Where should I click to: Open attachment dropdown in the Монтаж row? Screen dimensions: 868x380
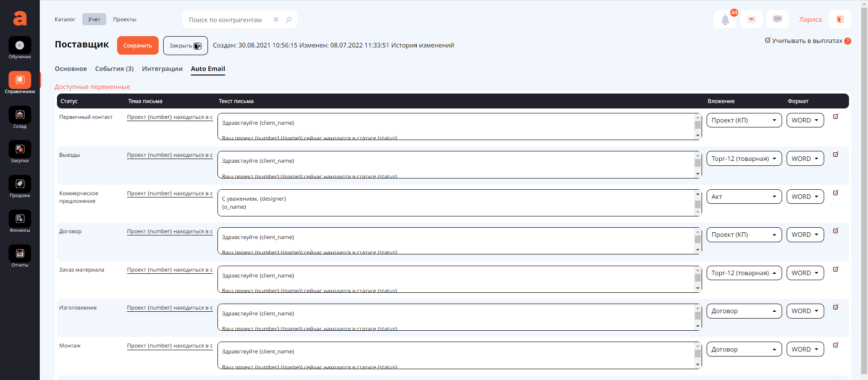pyautogui.click(x=744, y=349)
